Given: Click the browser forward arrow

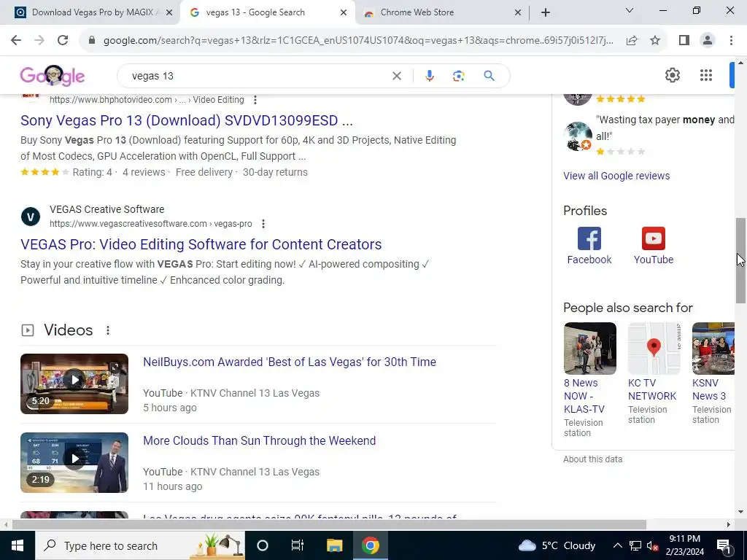Looking at the screenshot, I should pos(39,41).
